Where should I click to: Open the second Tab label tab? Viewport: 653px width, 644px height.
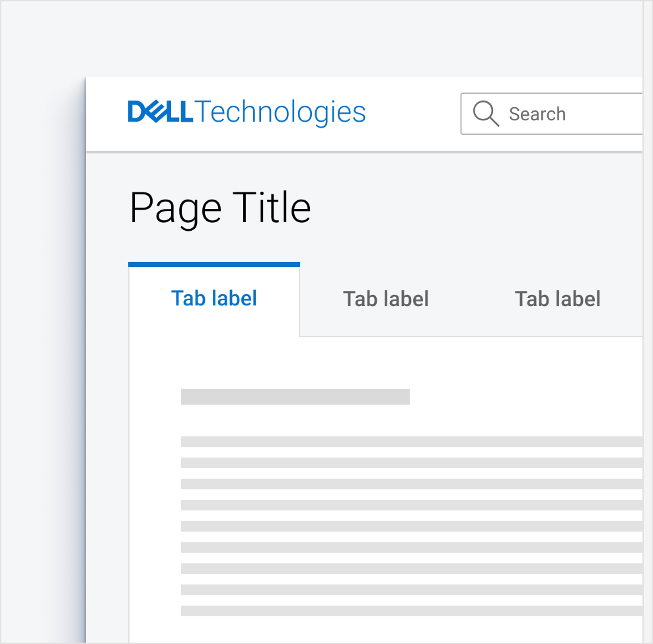click(386, 298)
